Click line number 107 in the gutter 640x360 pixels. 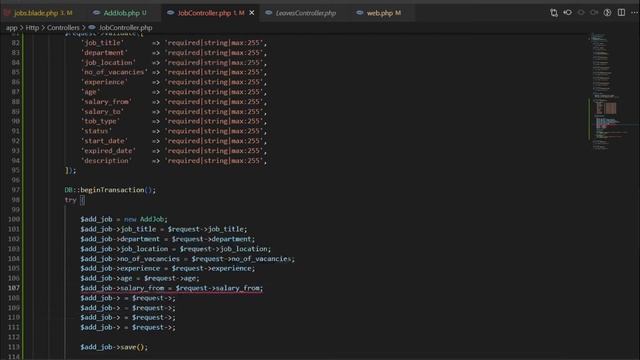[x=14, y=288]
